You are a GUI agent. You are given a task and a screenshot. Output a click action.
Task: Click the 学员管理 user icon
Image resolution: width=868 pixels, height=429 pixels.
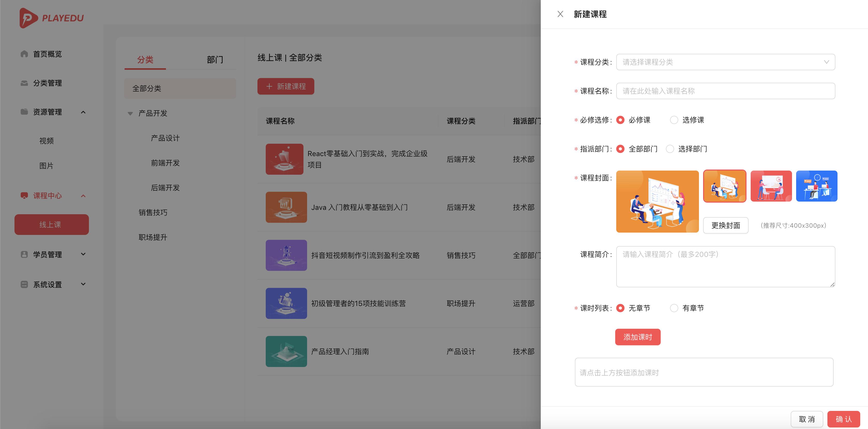tap(24, 255)
